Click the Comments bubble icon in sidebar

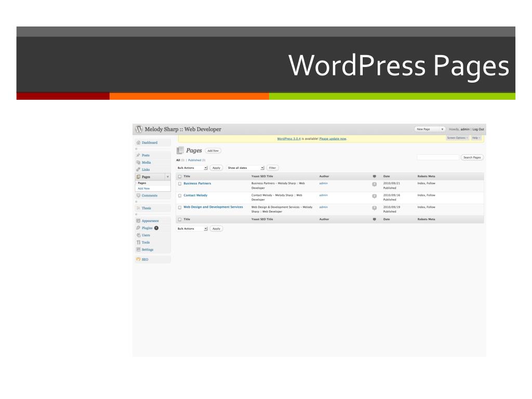coord(138,195)
